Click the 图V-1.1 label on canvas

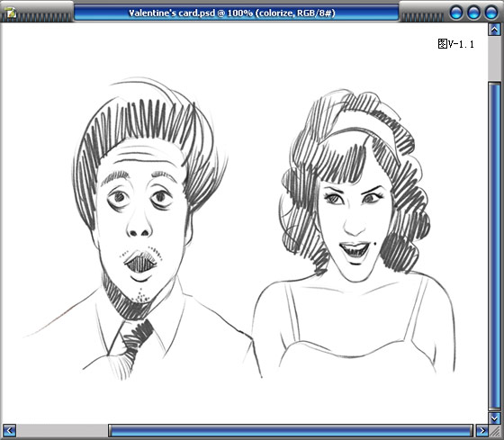(455, 44)
